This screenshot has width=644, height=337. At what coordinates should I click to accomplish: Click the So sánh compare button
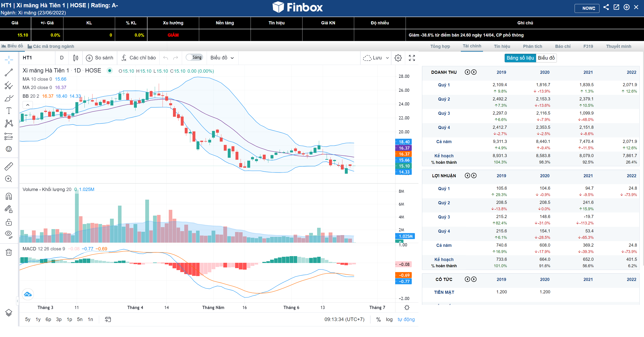(100, 58)
